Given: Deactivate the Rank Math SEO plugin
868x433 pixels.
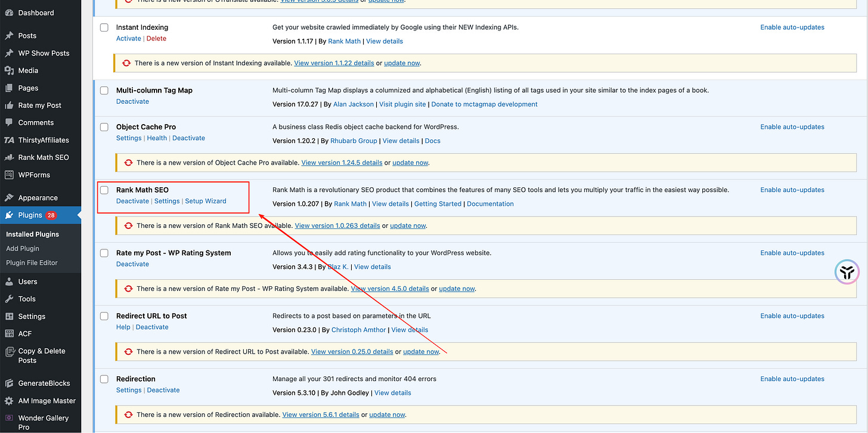Looking at the screenshot, I should click(132, 201).
